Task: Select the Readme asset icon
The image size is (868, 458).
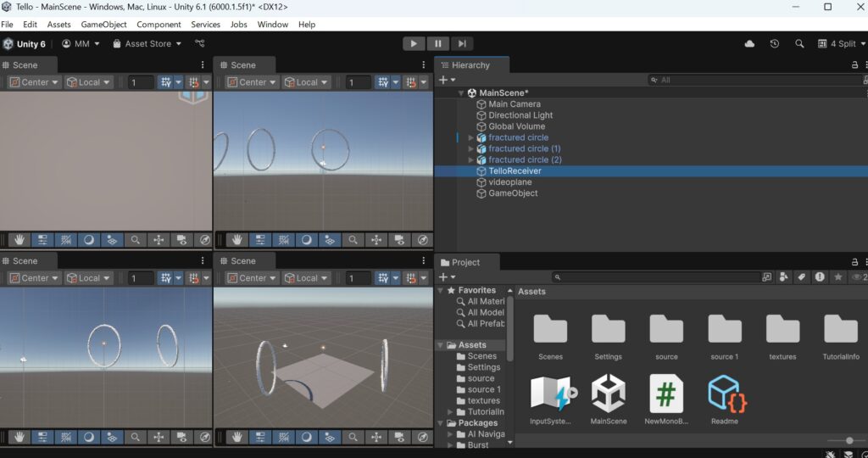Action: [726, 395]
